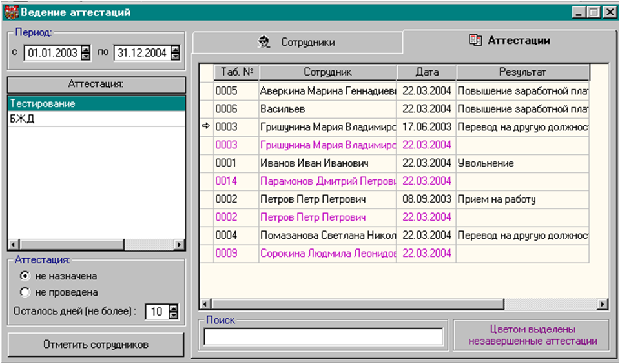Screen dimensions: 620x364
Task: Decrease the start date with spinner down
Action: [86, 57]
